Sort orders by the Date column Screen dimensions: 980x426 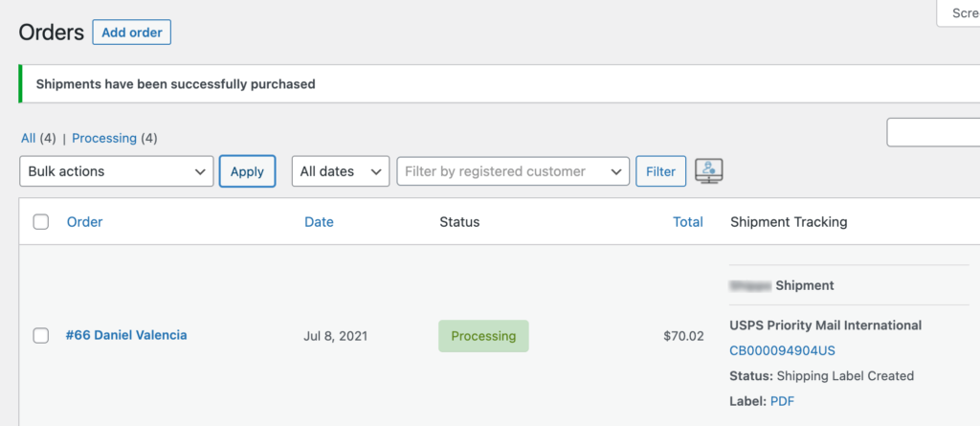pyautogui.click(x=319, y=222)
